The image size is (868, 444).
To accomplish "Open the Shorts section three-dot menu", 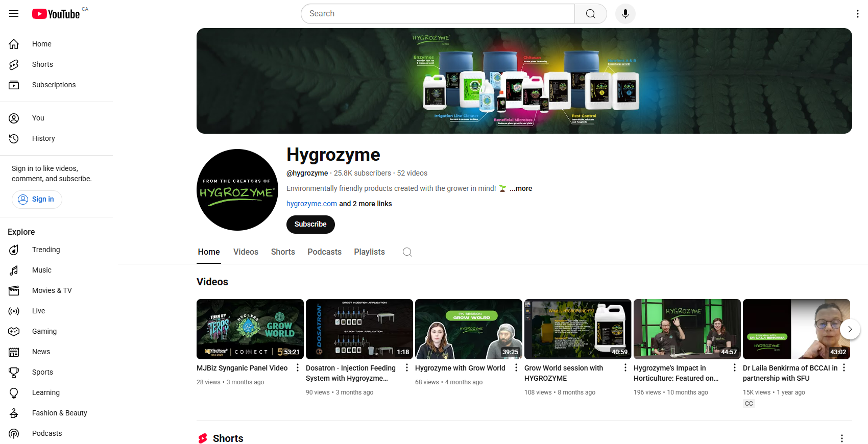I will [x=842, y=438].
